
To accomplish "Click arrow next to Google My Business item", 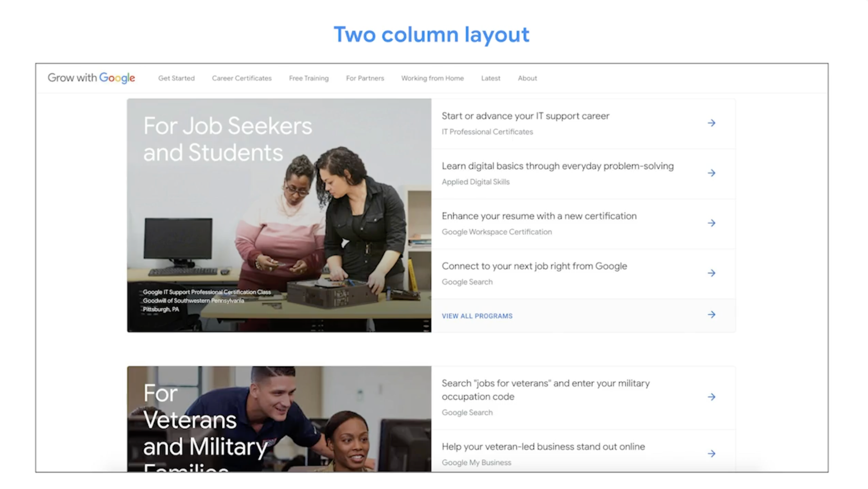I will [x=711, y=454].
